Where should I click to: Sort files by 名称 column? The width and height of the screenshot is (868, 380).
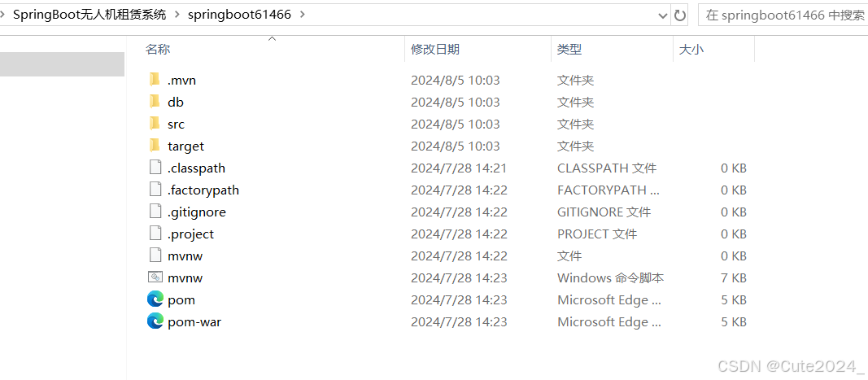click(x=158, y=50)
